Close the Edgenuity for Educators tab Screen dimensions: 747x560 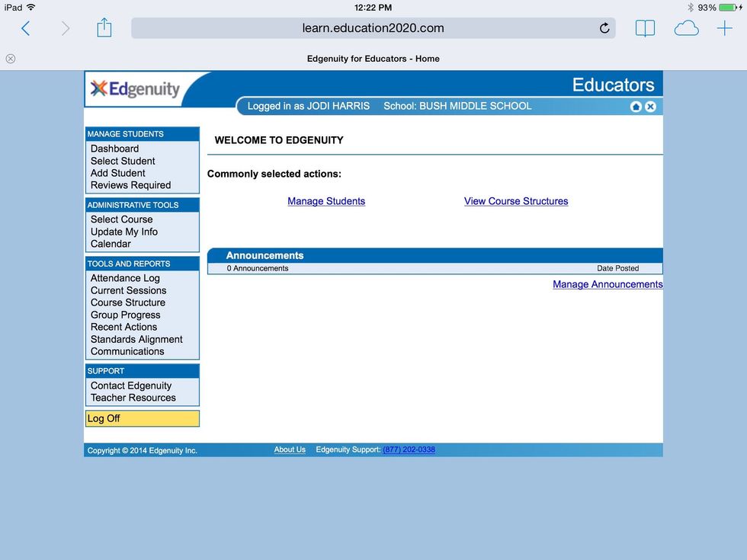coord(11,59)
